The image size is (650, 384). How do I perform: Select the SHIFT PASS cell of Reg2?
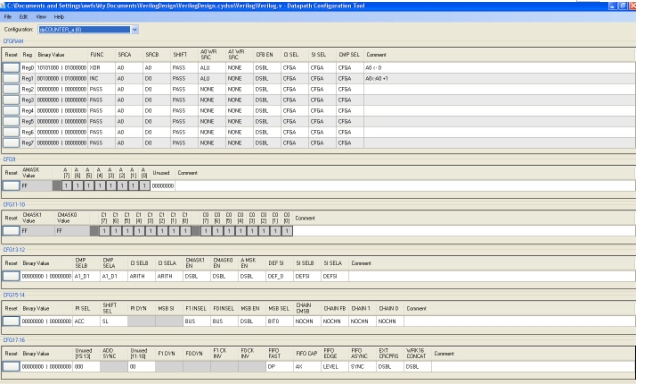click(x=184, y=89)
